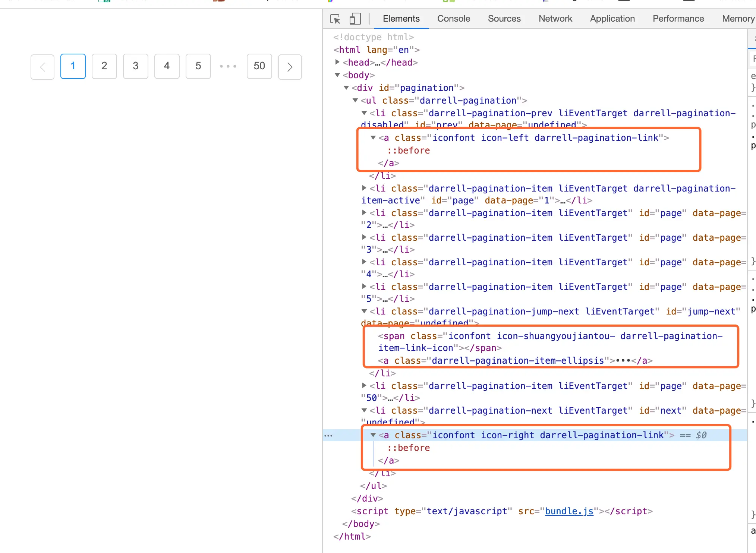Click the jump-next ellipsis dots in pagination

tap(228, 66)
